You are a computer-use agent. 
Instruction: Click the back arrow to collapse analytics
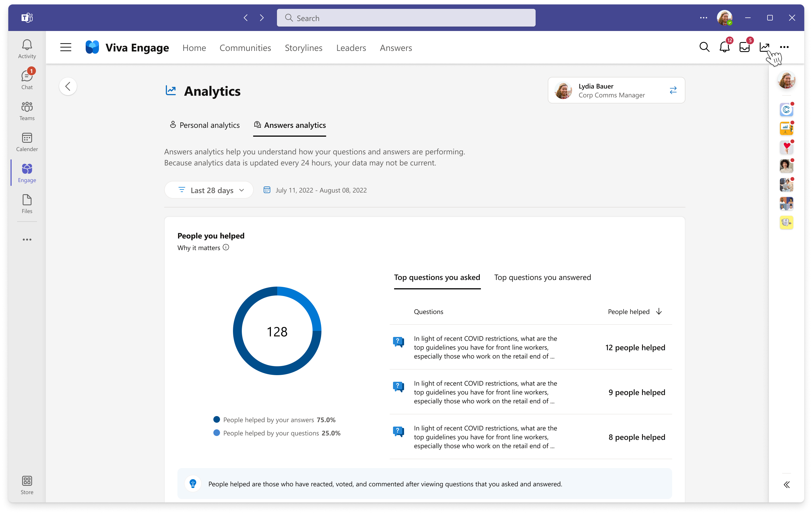point(68,87)
